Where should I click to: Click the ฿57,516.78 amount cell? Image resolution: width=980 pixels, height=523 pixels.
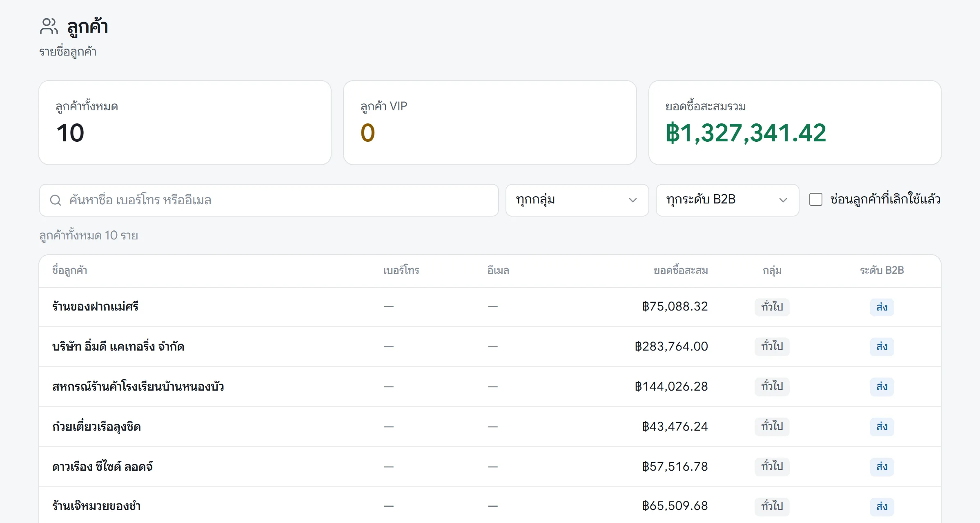675,467
